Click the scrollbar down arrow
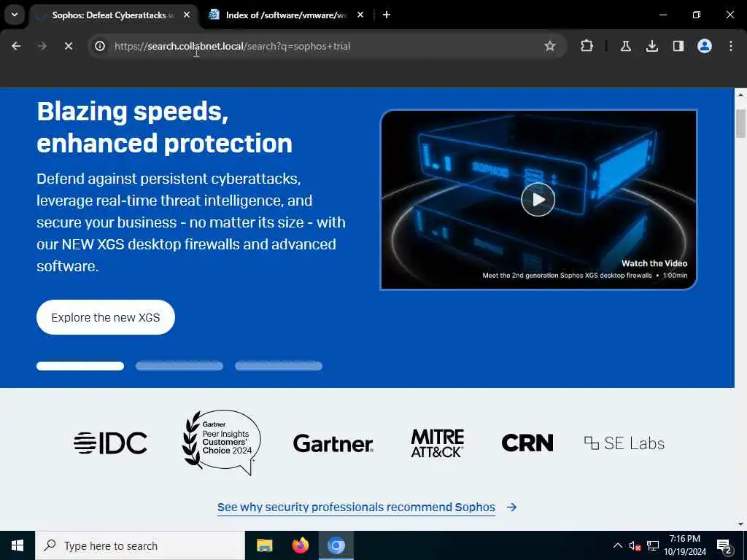Image resolution: width=747 pixels, height=560 pixels. pos(740,524)
